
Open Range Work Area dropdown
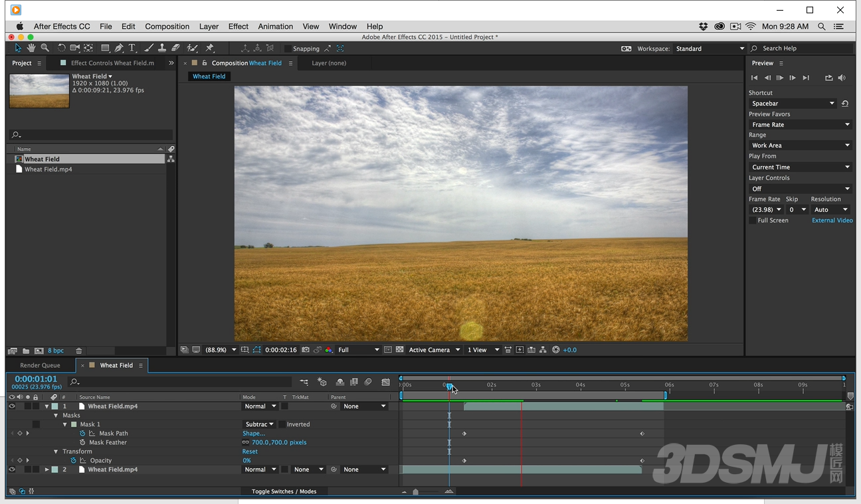coord(801,145)
